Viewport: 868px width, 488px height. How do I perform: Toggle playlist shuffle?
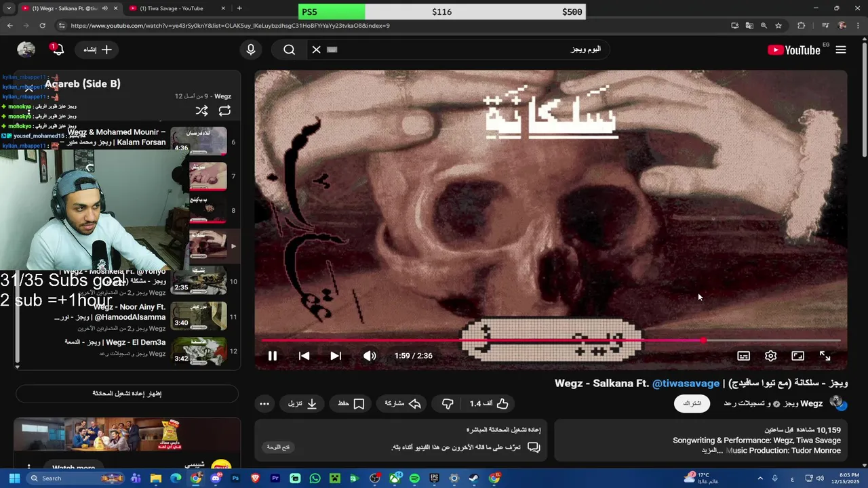tap(201, 110)
